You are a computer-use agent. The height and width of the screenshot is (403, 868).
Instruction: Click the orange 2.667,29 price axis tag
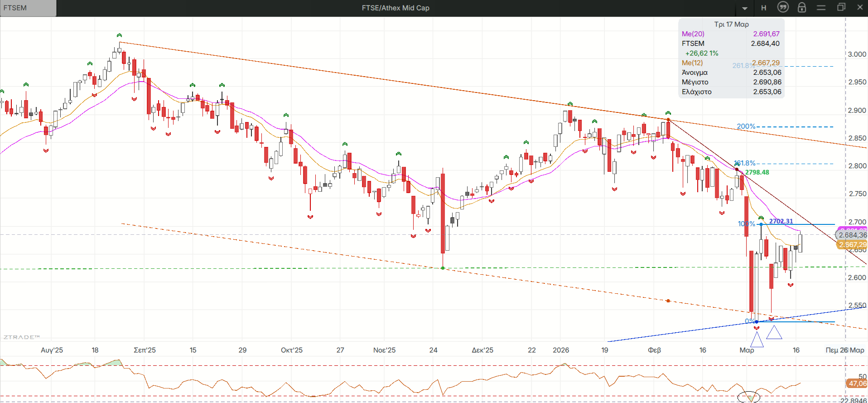point(852,245)
